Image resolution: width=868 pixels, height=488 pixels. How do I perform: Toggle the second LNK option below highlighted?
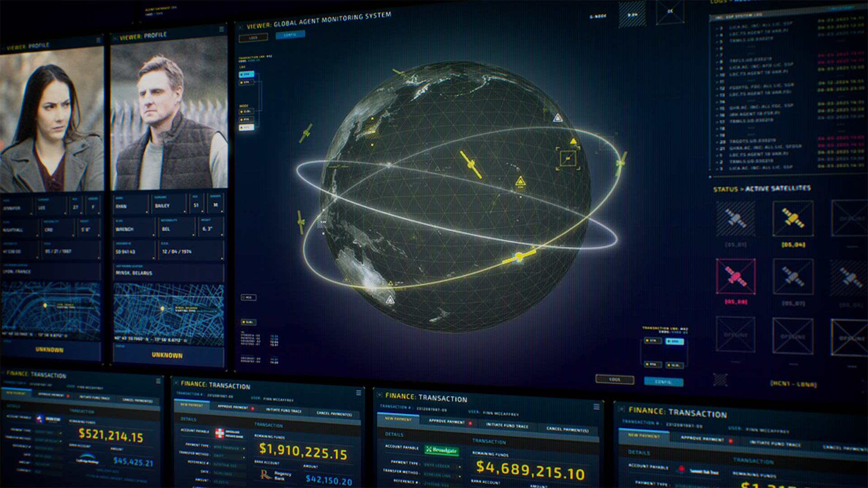click(x=246, y=82)
